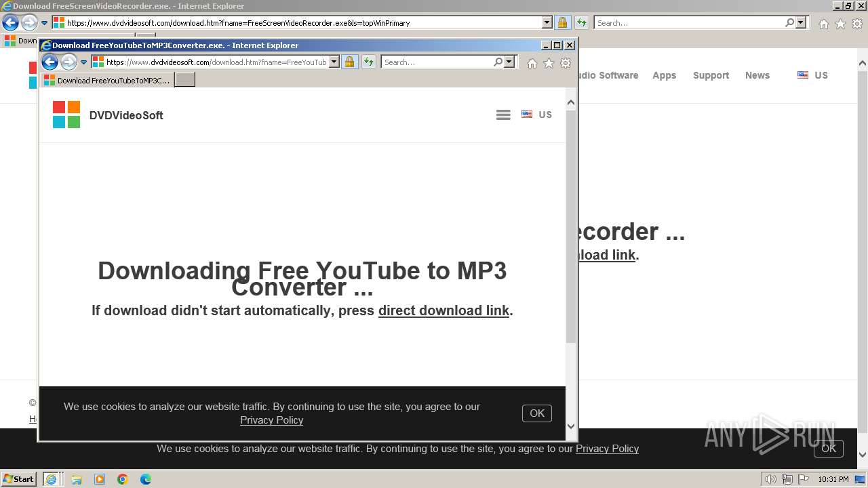Go Home in background IE window
Viewport: 868px width, 488px height.
824,24
